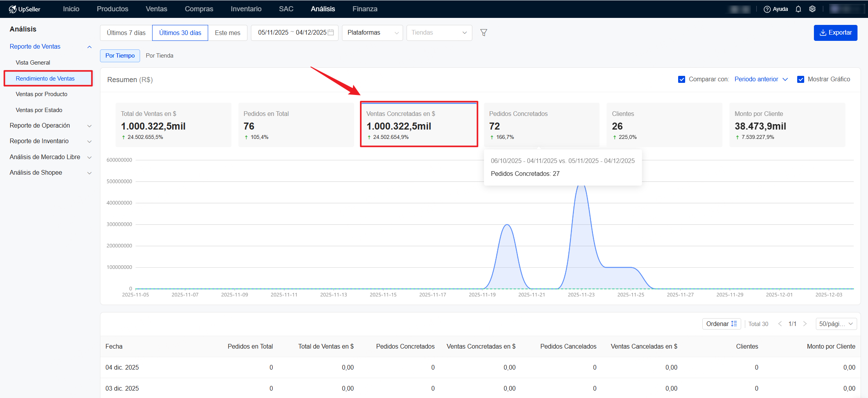This screenshot has width=868, height=398.
Task: Select the Pedidos Concretados summary card
Action: tap(542, 125)
